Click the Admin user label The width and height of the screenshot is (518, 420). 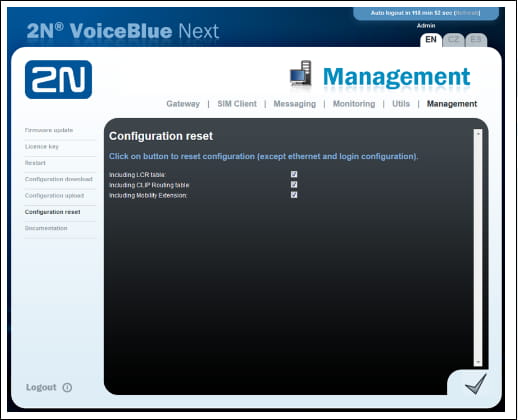426,26
